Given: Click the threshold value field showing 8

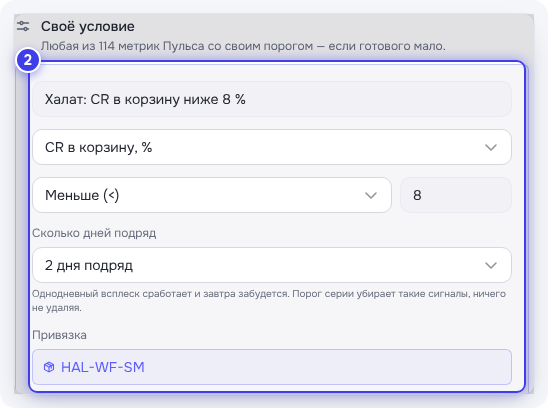Looking at the screenshot, I should click(x=456, y=195).
